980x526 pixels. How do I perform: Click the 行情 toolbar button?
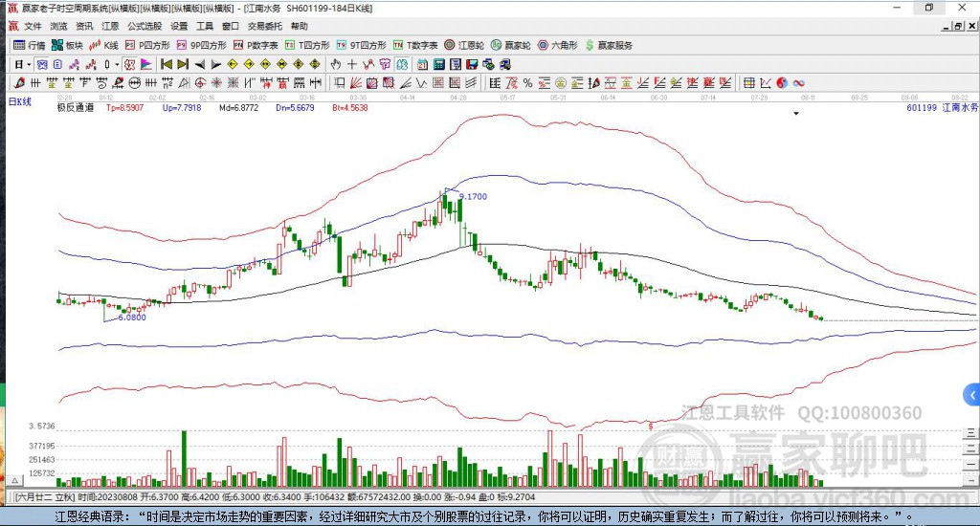click(30, 45)
